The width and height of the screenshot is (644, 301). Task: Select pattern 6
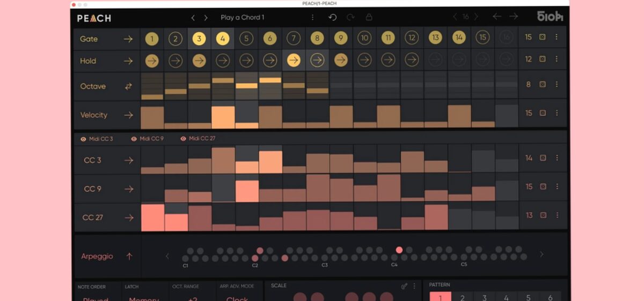point(550,296)
